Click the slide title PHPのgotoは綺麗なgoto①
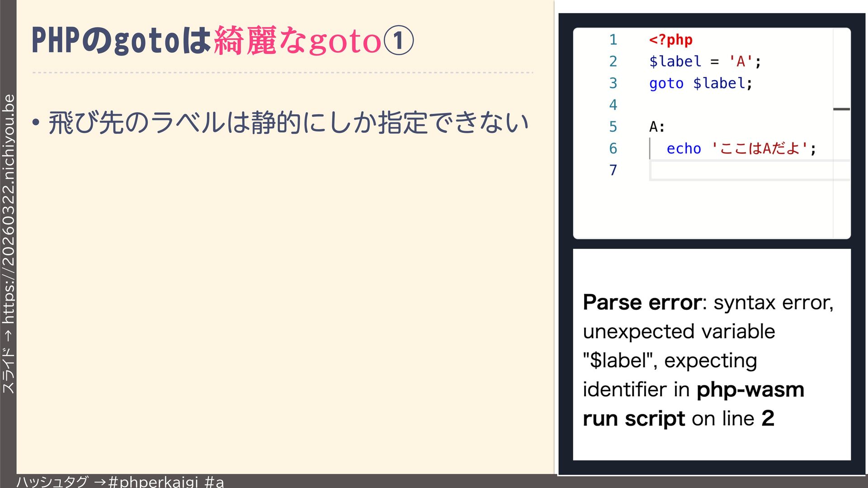The width and height of the screenshot is (868, 488). pos(222,41)
